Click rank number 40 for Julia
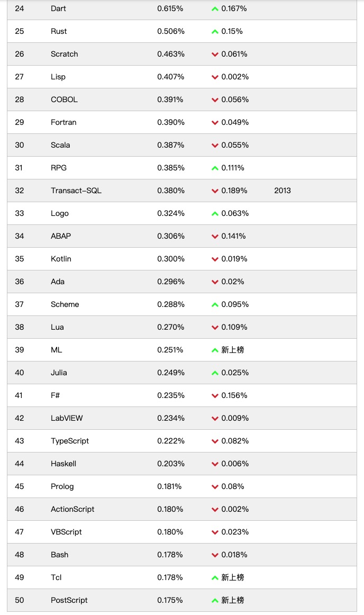The width and height of the screenshot is (364, 615). point(19,373)
